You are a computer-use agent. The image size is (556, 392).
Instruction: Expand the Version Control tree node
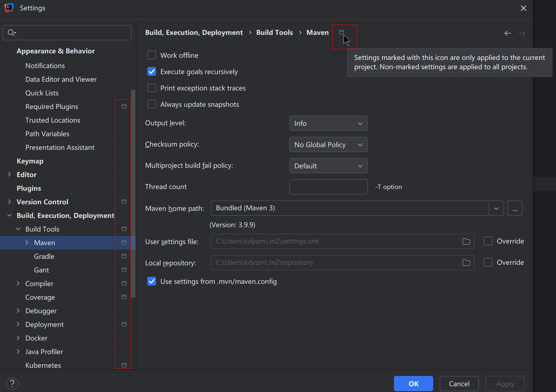10,202
